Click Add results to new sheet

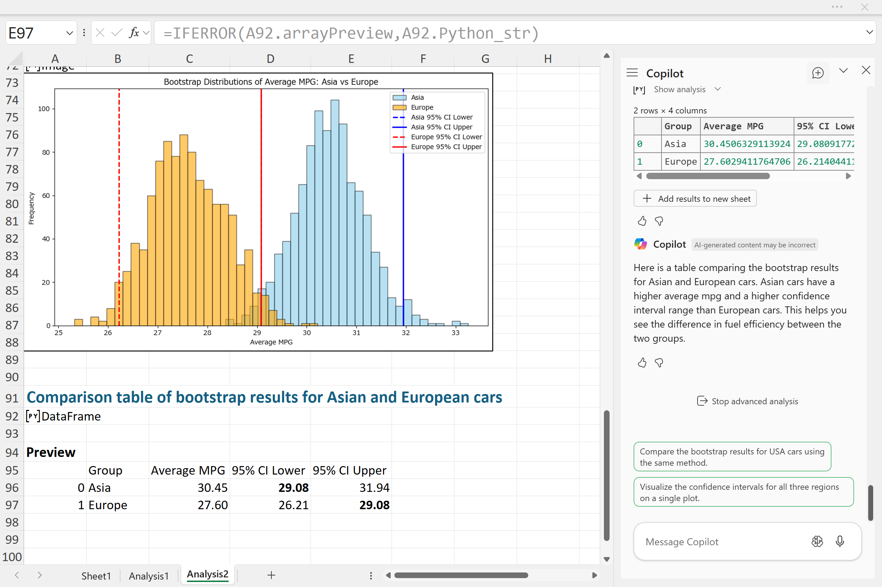click(695, 199)
